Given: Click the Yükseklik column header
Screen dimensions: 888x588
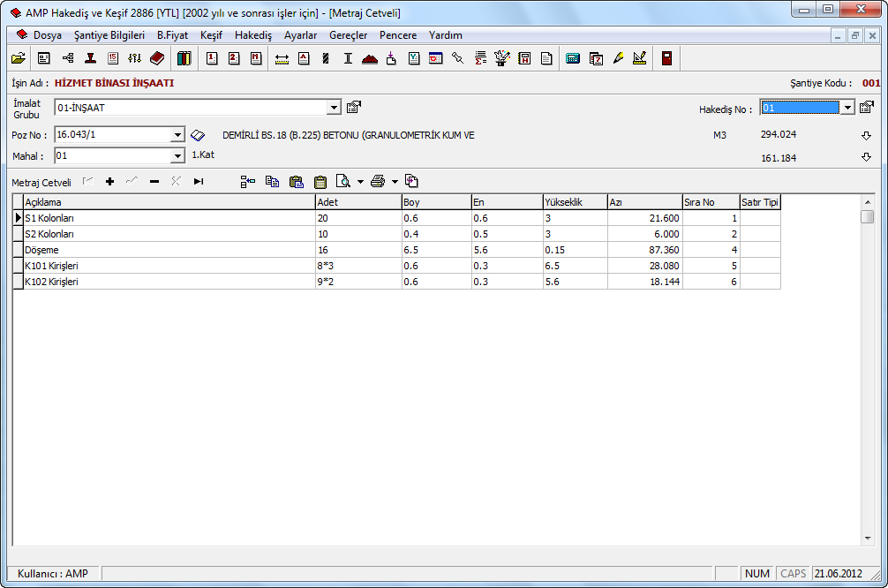Looking at the screenshot, I should pyautogui.click(x=574, y=202).
